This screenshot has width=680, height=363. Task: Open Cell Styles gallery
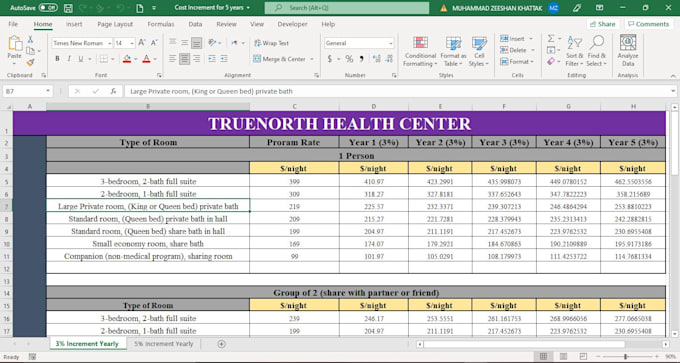point(479,51)
